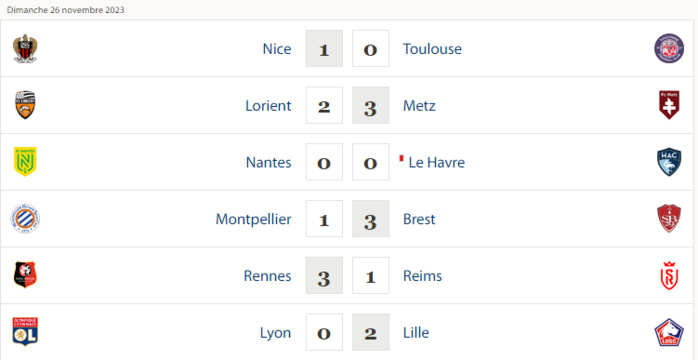Image resolution: width=698 pixels, height=360 pixels.
Task: Click the LOSC Lille crest
Action: (669, 333)
